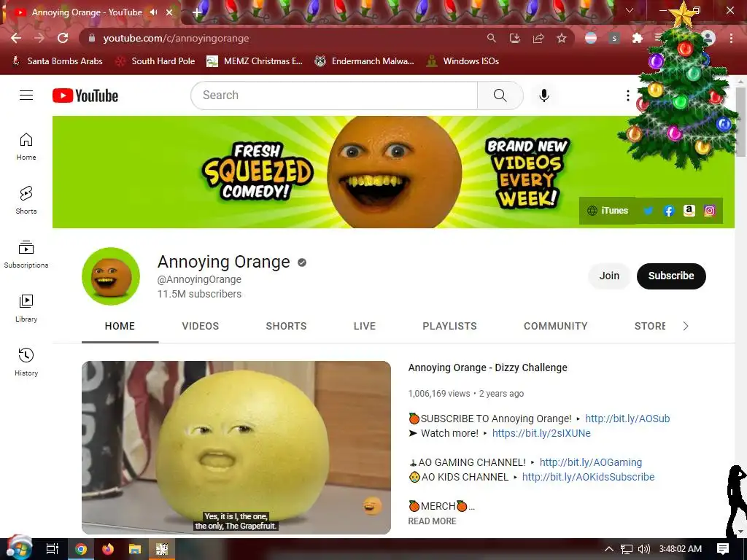Open Dizzy Challenge video title
This screenshot has height=560, width=747.
click(x=488, y=367)
